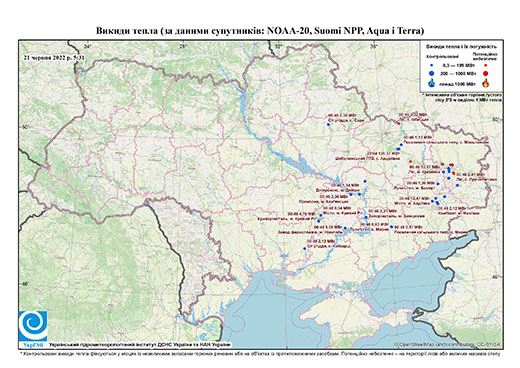Screen dimensions: 520x368
Task: Select blue marker beside the 0.51 МВт label
Action: point(391,227)
